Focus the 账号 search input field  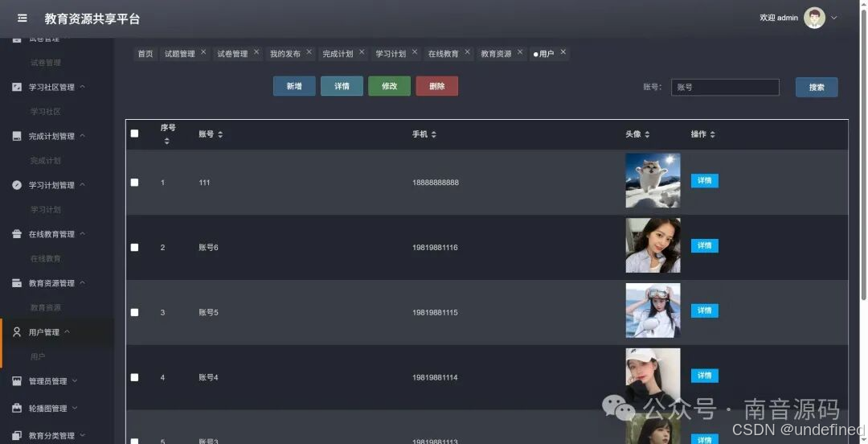tap(725, 87)
